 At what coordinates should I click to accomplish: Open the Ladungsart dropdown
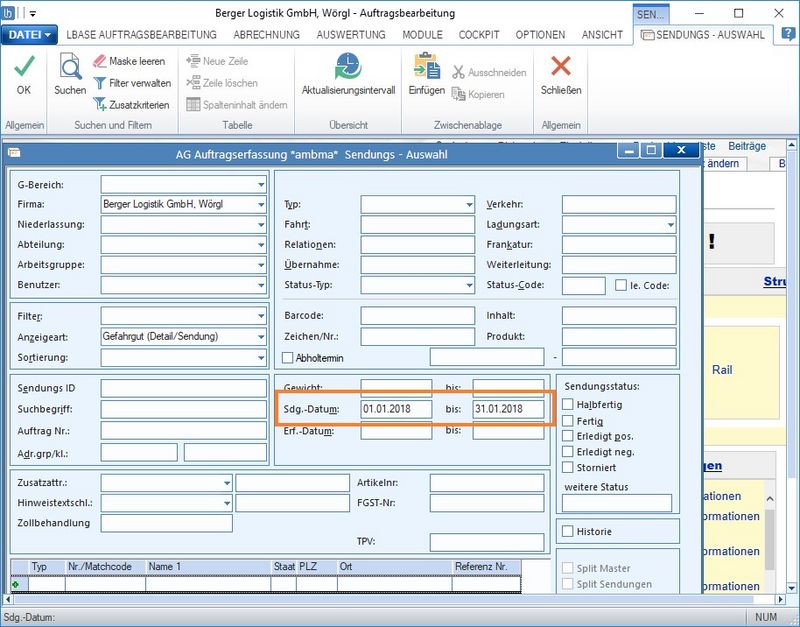pyautogui.click(x=670, y=224)
